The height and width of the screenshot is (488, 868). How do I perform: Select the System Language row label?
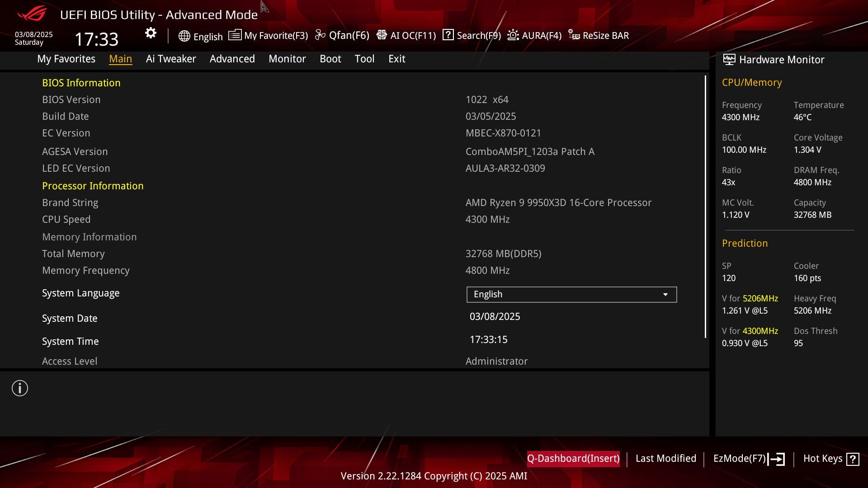pos(81,293)
